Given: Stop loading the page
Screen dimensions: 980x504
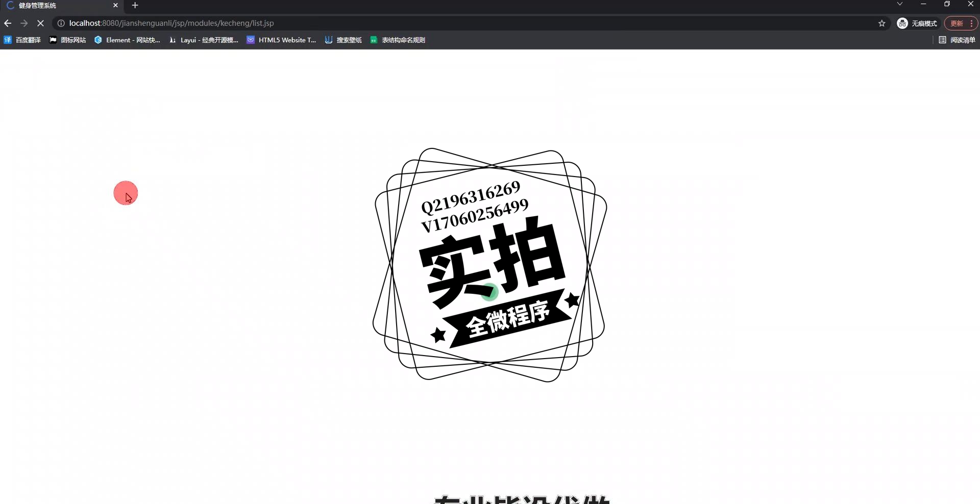Looking at the screenshot, I should [x=40, y=23].
